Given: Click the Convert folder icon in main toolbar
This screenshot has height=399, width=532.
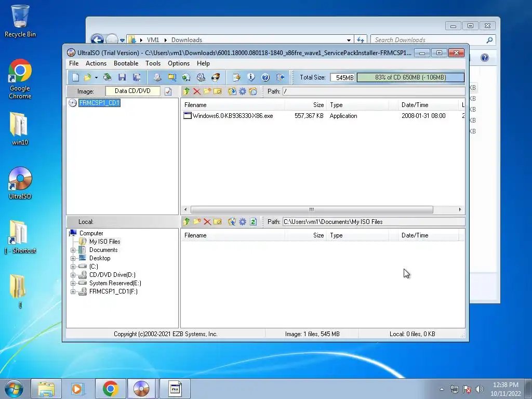Looking at the screenshot, I should point(172,77).
